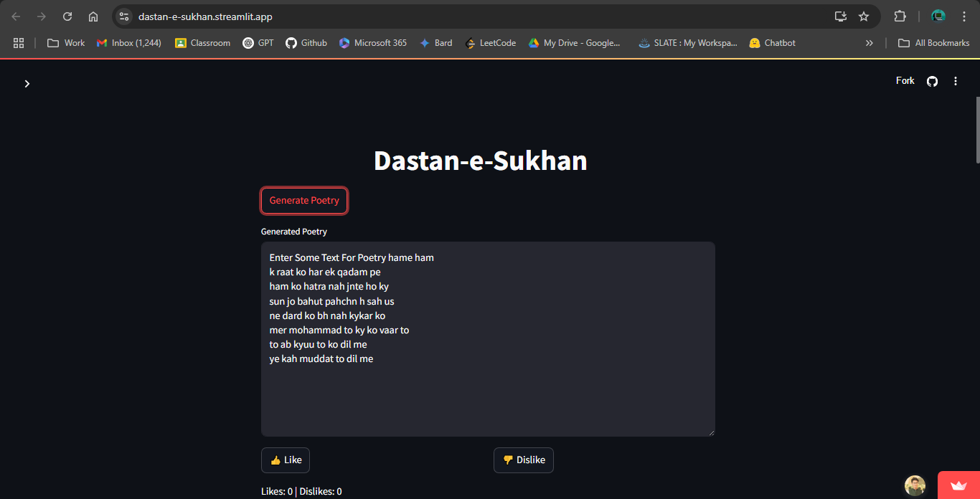Open the All Bookmarks folder
980x499 pixels.
[933, 43]
